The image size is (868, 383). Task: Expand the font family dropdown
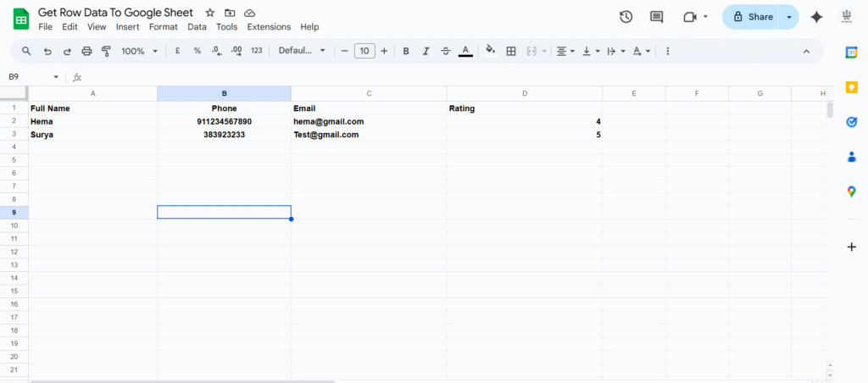click(x=302, y=51)
